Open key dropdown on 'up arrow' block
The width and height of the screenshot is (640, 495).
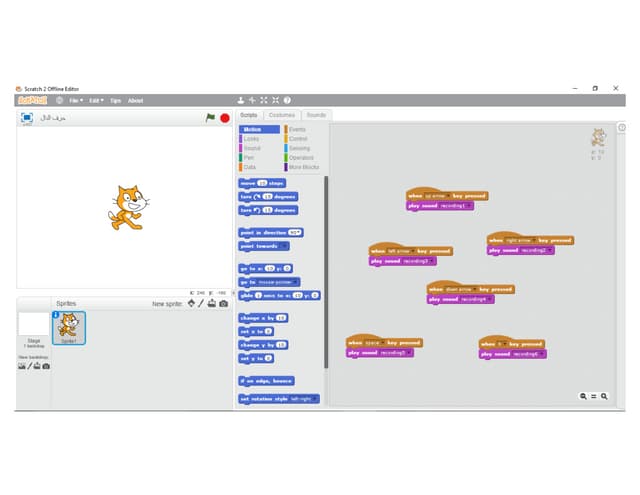click(447, 196)
